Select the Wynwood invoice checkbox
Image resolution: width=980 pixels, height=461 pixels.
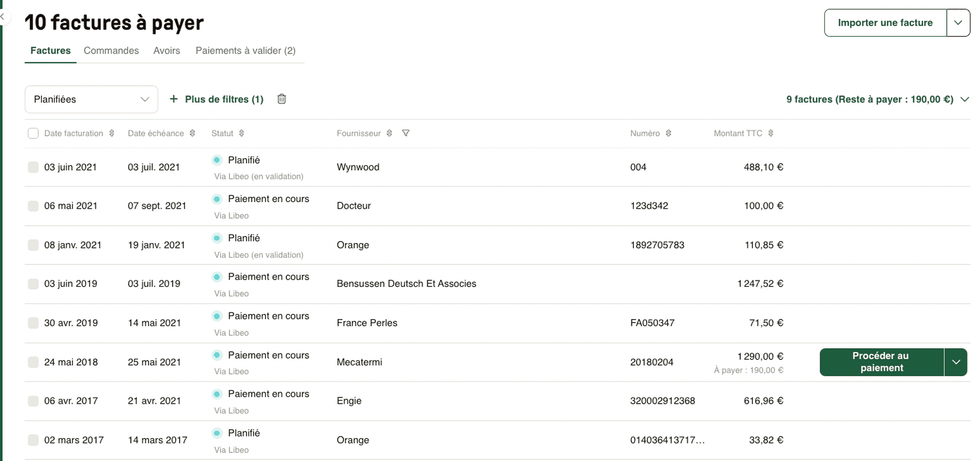pos(33,167)
